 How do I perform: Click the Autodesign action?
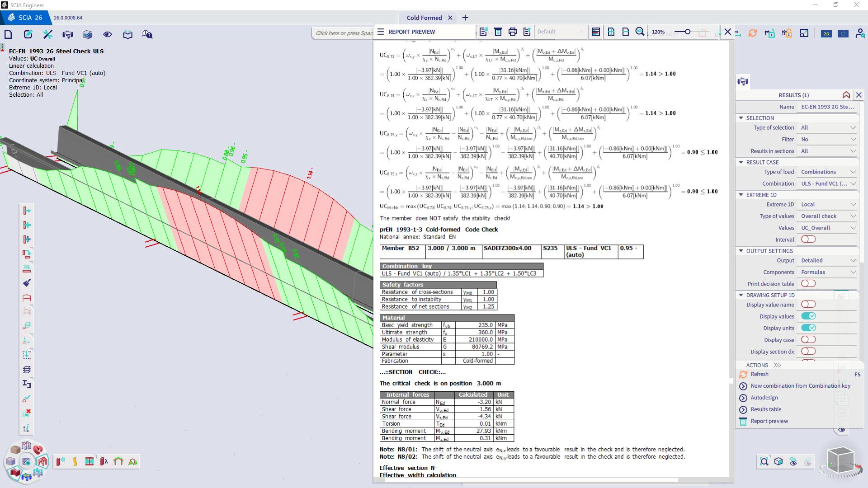[764, 398]
